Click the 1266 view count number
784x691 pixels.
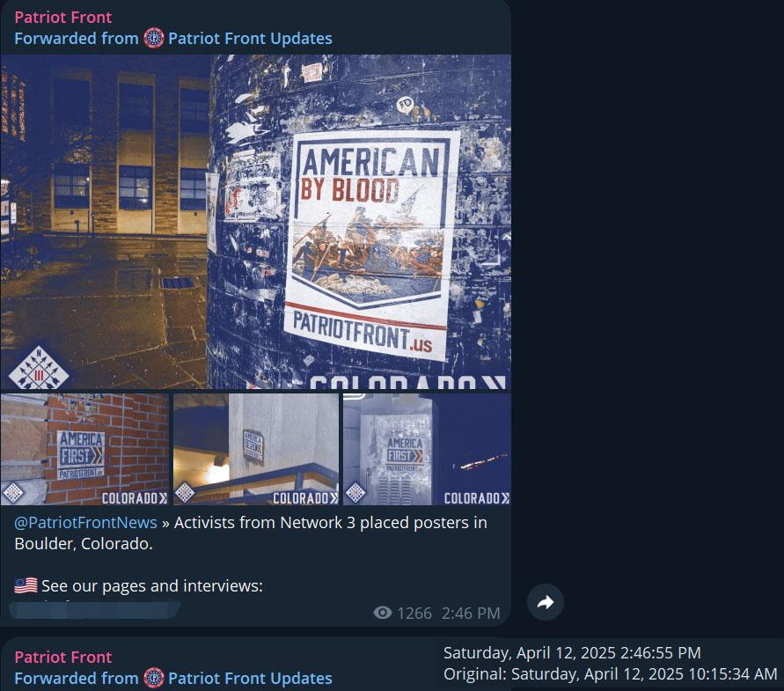tap(414, 613)
